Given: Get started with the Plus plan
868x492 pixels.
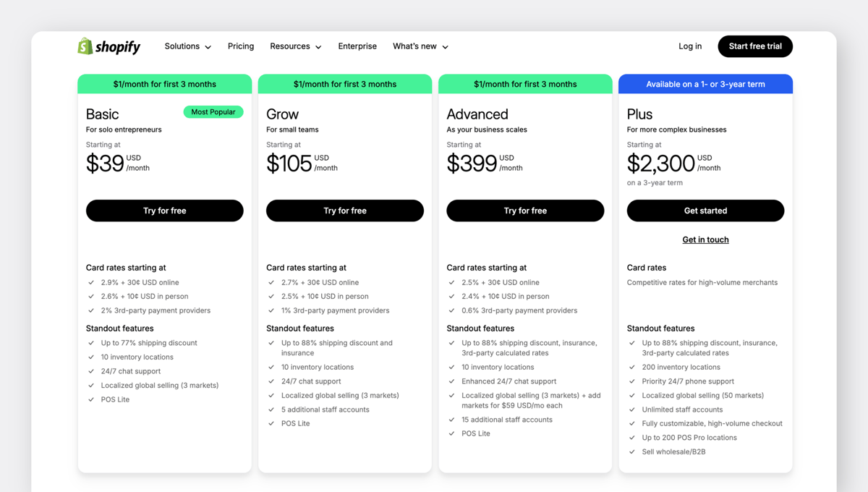Looking at the screenshot, I should (705, 211).
